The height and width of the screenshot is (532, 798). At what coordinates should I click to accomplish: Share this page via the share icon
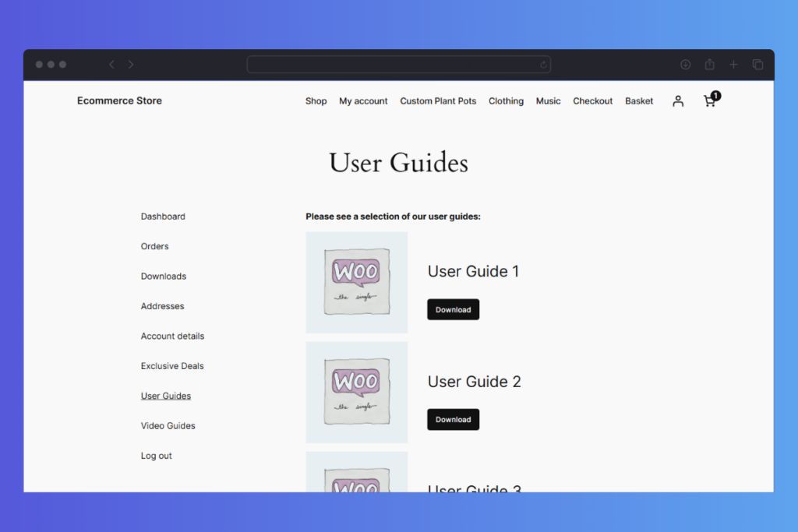(x=709, y=64)
